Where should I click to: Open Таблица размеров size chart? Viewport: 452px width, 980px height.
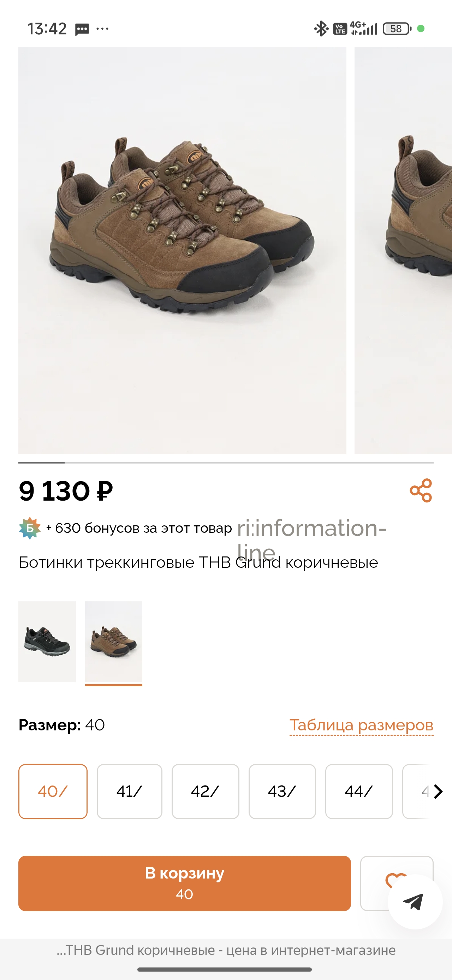coord(361,725)
